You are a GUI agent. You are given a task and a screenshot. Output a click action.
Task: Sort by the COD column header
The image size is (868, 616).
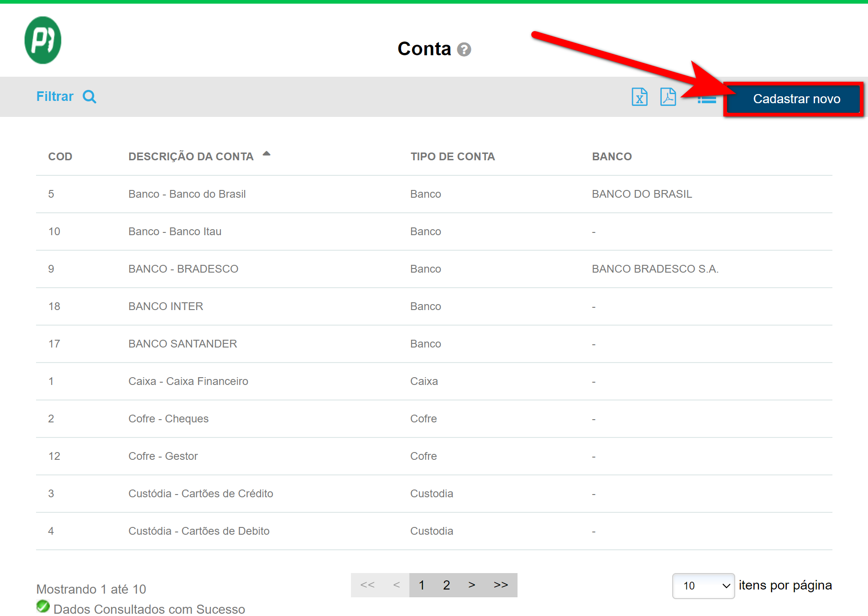point(60,157)
